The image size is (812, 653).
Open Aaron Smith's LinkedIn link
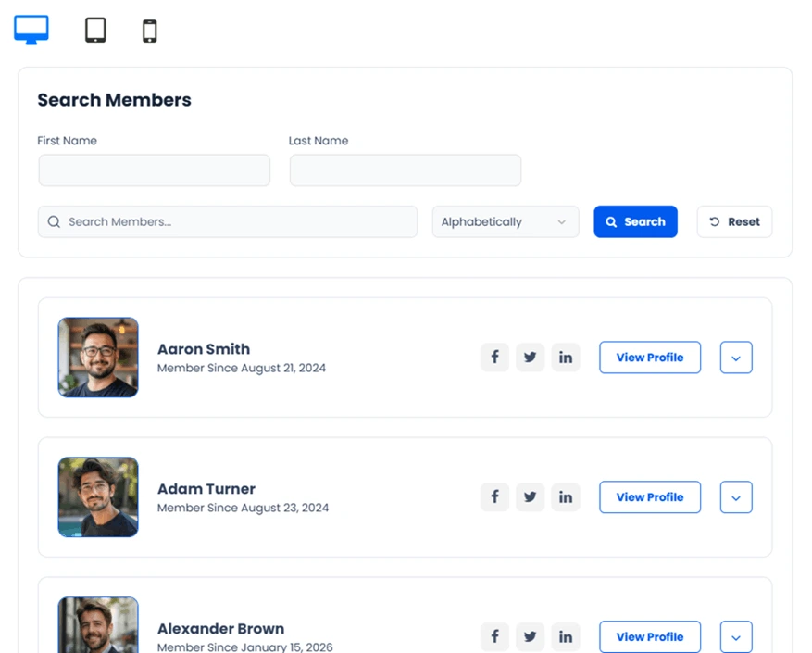pyautogui.click(x=566, y=358)
